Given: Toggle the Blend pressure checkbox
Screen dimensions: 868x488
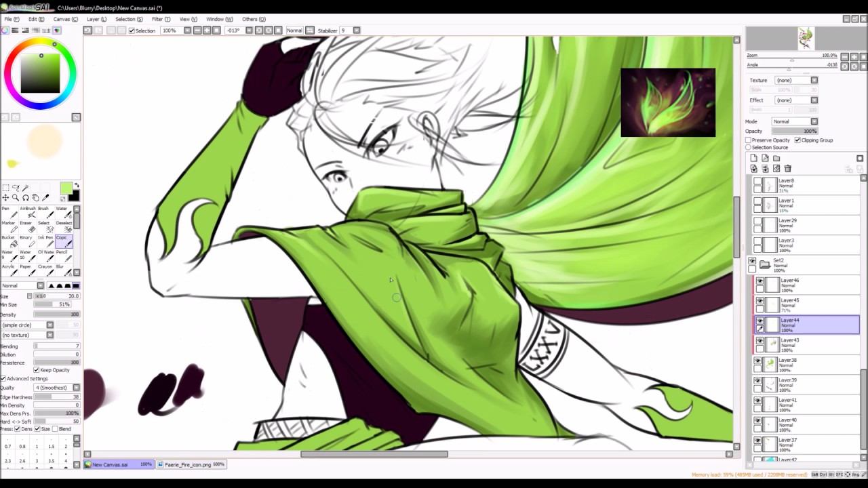Looking at the screenshot, I should pyautogui.click(x=56, y=429).
